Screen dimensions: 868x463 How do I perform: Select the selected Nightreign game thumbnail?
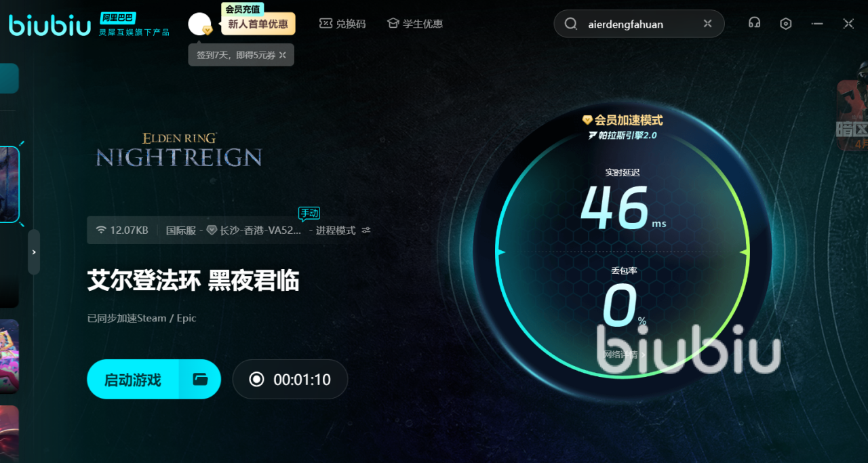pyautogui.click(x=9, y=184)
